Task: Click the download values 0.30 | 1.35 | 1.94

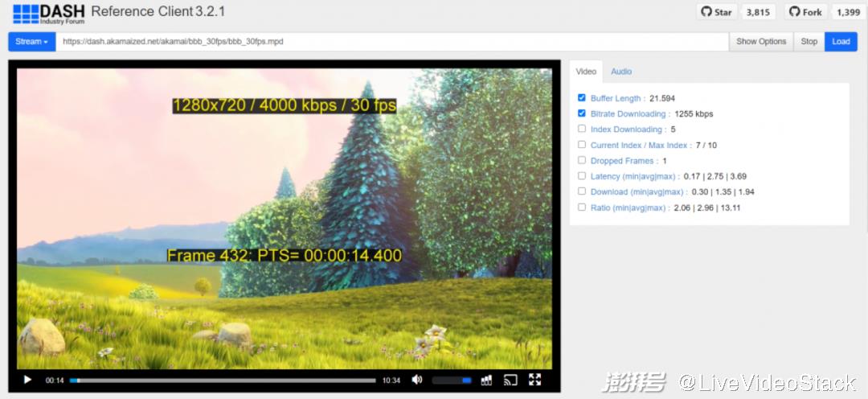Action: [723, 192]
